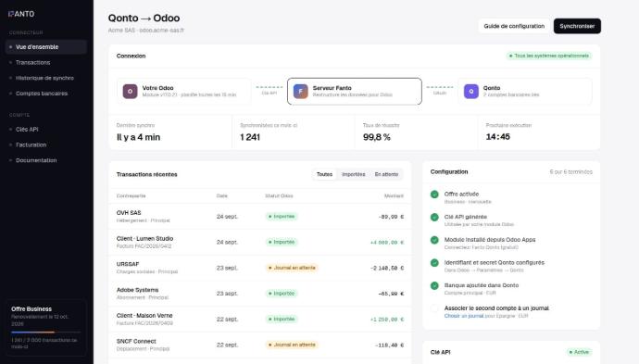Click the Votre Odoo purple O icon
Image resolution: width=639 pixels, height=364 pixels.
coord(130,92)
